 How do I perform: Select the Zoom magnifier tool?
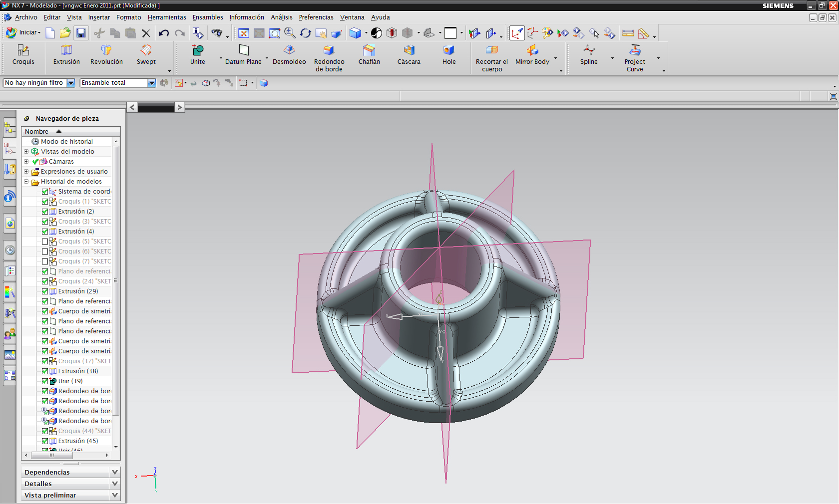click(290, 33)
